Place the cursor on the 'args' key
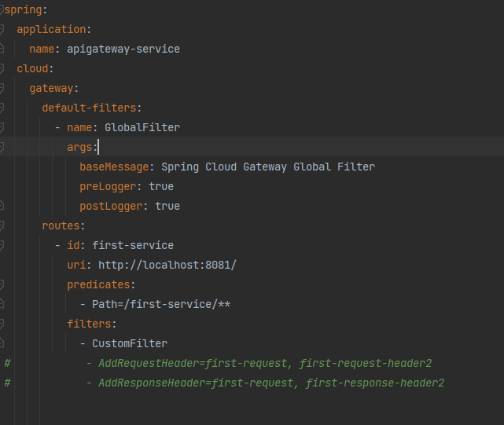This screenshot has height=425, width=504. (79, 148)
